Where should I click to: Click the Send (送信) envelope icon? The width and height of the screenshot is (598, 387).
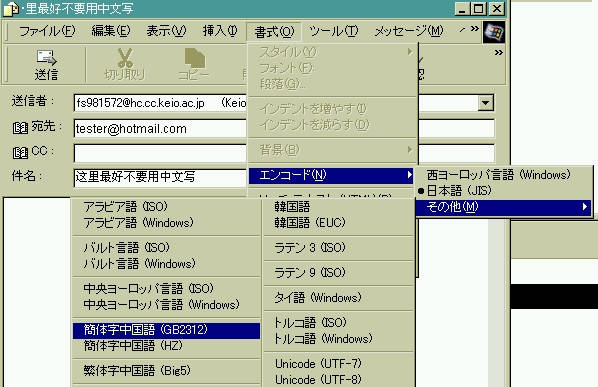coord(47,58)
